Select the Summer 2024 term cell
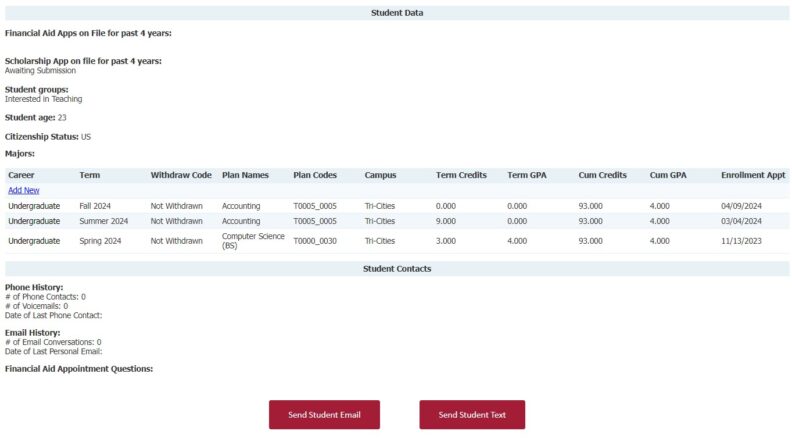The width and height of the screenshot is (792, 445). click(104, 221)
